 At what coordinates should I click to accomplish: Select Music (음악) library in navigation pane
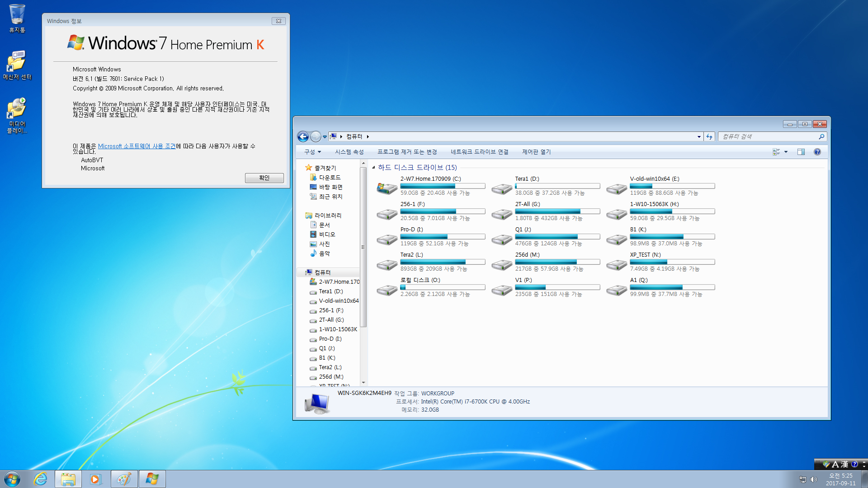(x=320, y=253)
